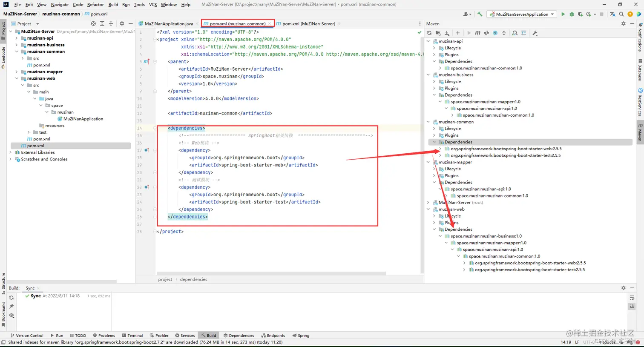
Task: Select pom.xml under muzinan-common in Project tree
Action: [41, 65]
